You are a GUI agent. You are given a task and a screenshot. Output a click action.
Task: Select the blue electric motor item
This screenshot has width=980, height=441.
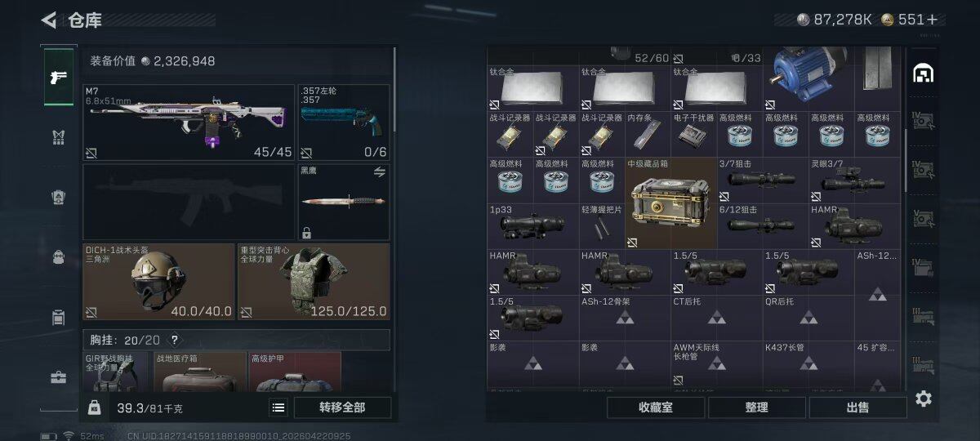point(808,78)
